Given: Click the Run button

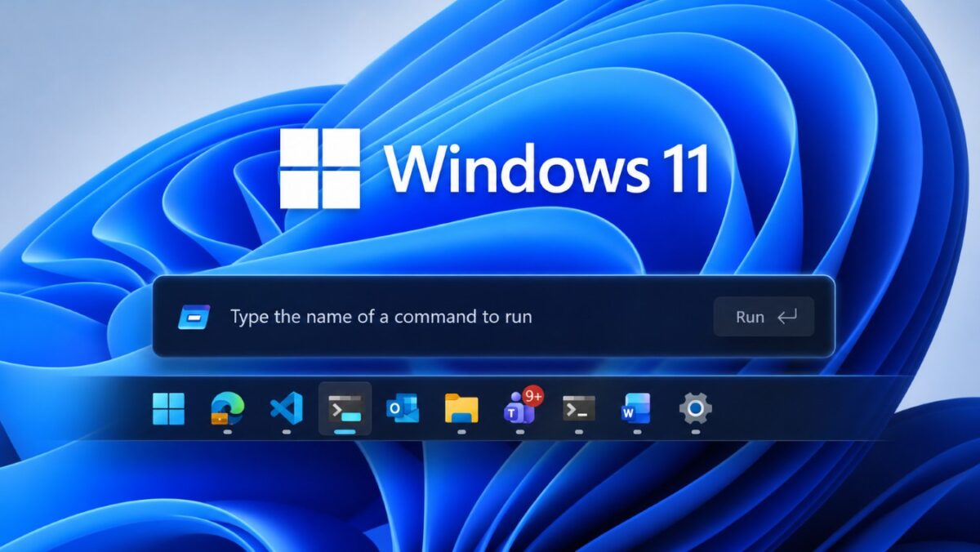Looking at the screenshot, I should coord(764,317).
